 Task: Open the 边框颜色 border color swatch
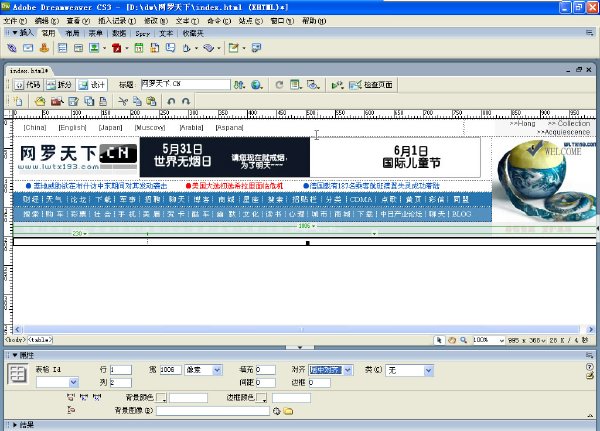coord(262,398)
